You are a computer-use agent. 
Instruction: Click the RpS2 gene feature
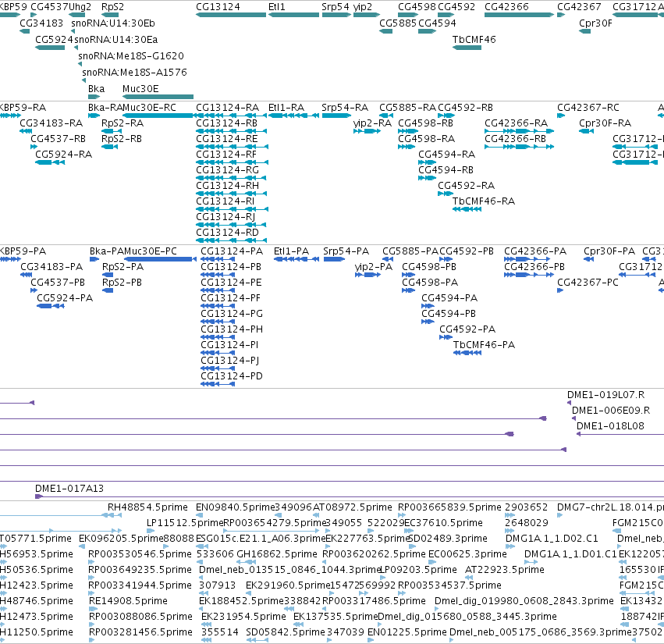[110, 15]
